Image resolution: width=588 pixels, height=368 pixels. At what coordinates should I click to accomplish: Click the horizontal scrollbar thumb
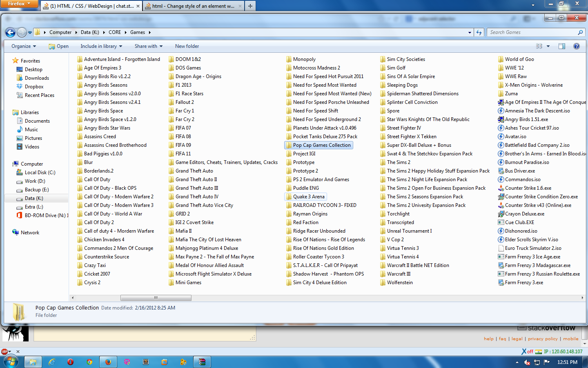pyautogui.click(x=156, y=298)
